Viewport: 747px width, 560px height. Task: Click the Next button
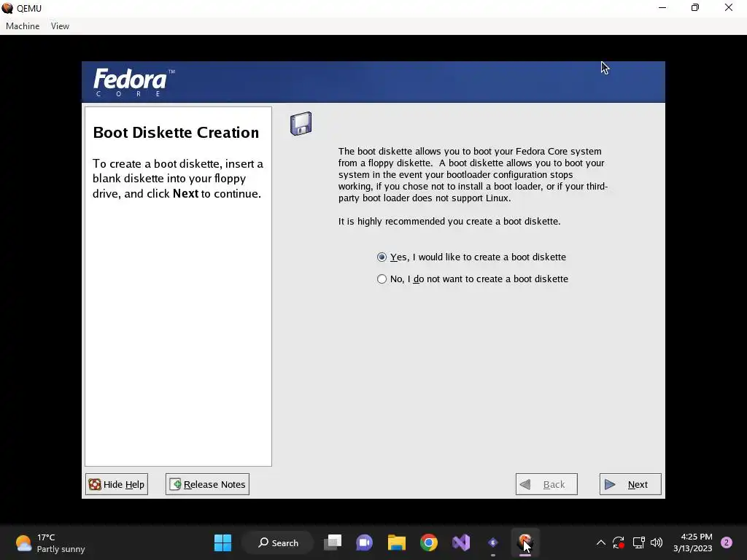[x=630, y=484]
